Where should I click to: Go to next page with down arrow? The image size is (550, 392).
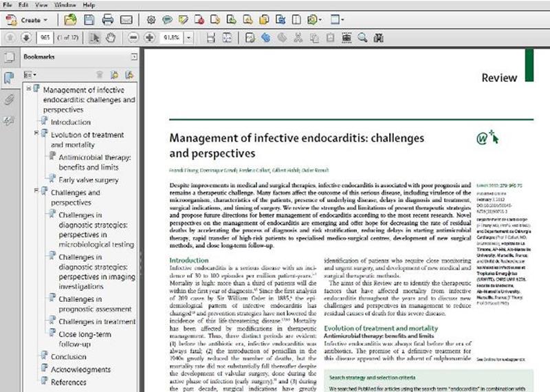coord(26,36)
